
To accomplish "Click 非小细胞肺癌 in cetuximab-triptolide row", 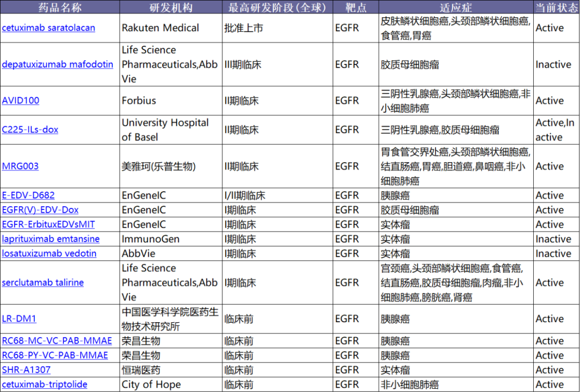I will [x=456, y=384].
